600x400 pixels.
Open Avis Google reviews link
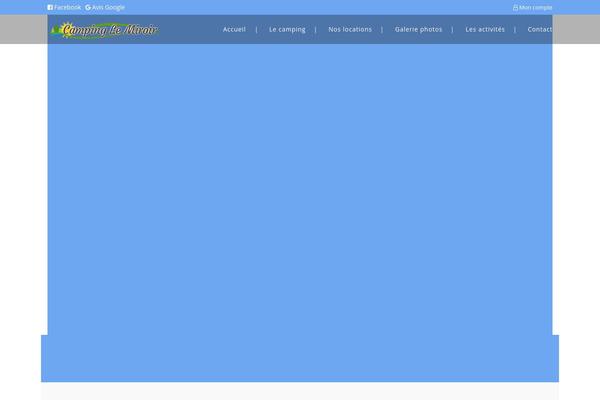click(105, 7)
